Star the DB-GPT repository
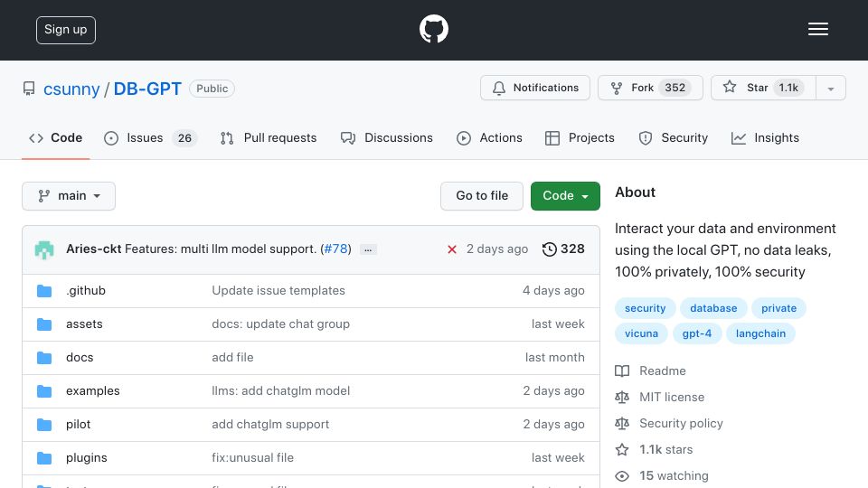868x488 pixels. pos(763,88)
